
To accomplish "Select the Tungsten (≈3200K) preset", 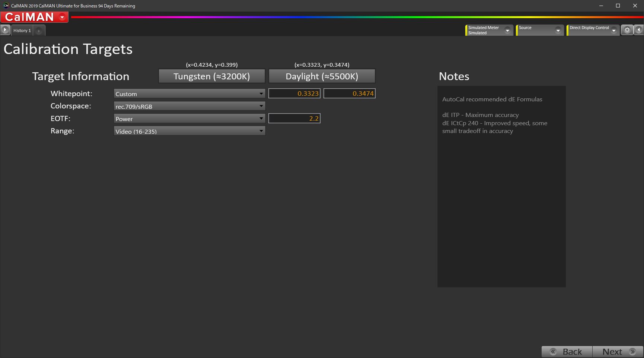I will 211,76.
